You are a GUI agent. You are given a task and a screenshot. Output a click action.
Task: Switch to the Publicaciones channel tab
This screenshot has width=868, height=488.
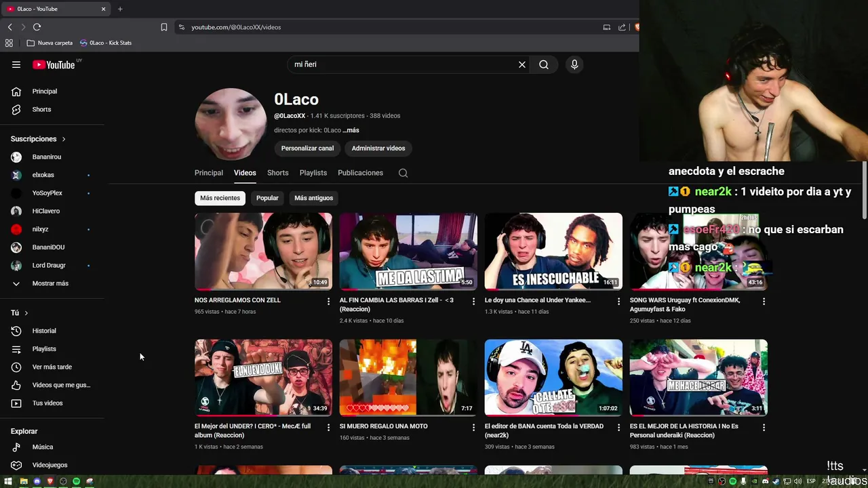pyautogui.click(x=361, y=173)
